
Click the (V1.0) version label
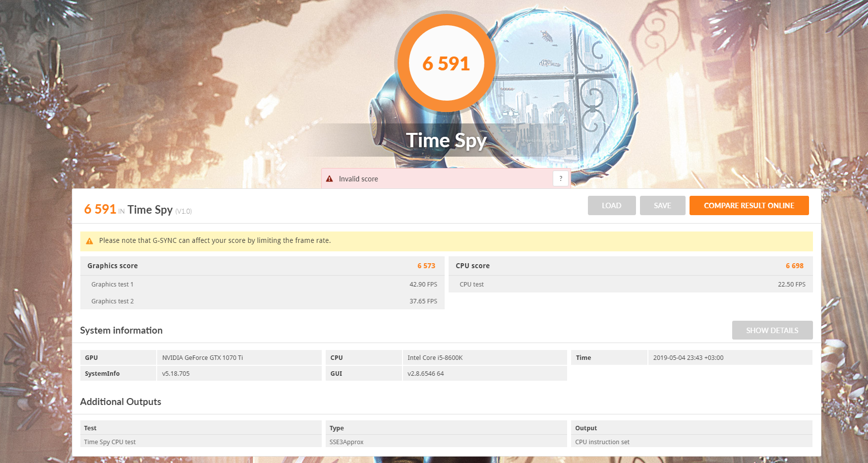click(183, 212)
